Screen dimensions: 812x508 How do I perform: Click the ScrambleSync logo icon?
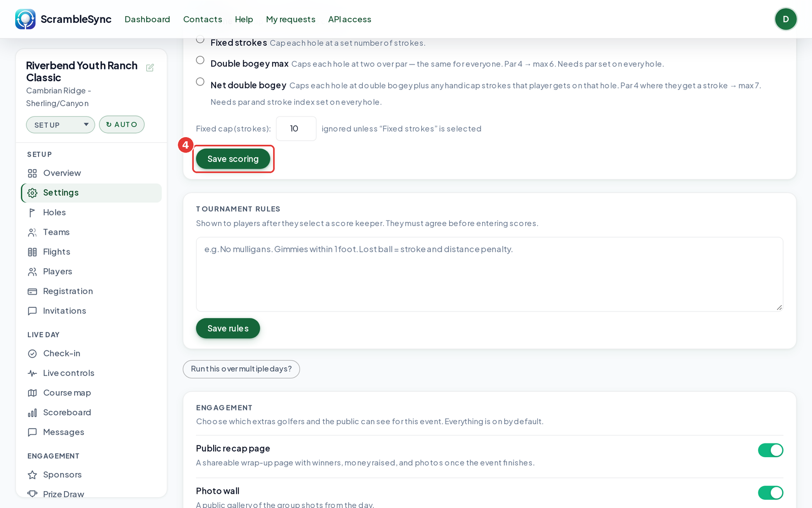[25, 19]
